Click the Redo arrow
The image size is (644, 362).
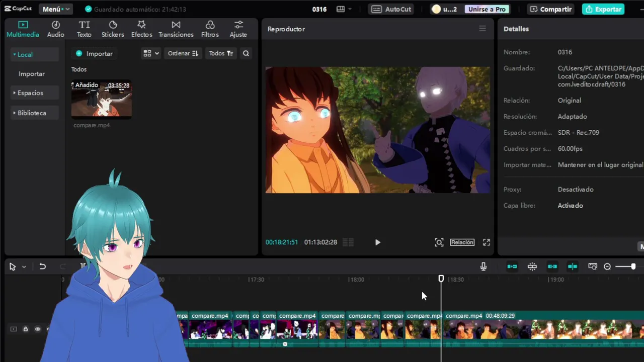tap(63, 266)
